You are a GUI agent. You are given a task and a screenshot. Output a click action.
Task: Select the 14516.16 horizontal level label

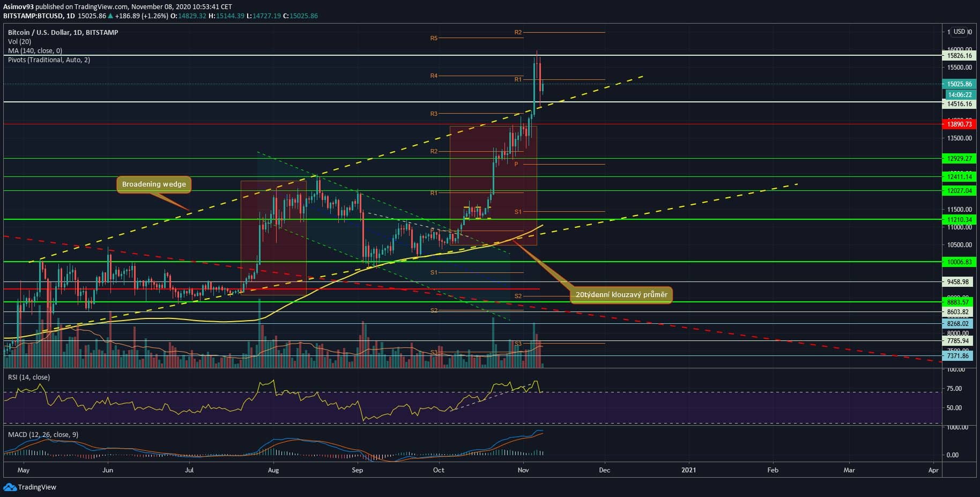(959, 105)
